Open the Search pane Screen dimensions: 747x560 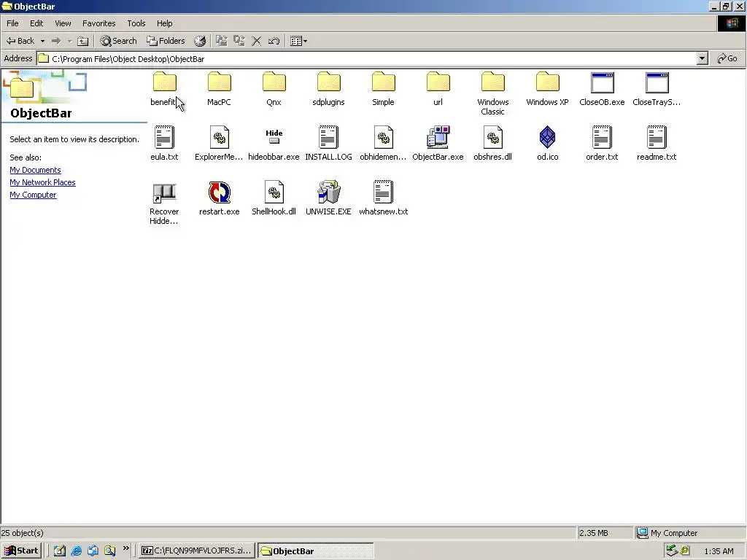(x=118, y=41)
